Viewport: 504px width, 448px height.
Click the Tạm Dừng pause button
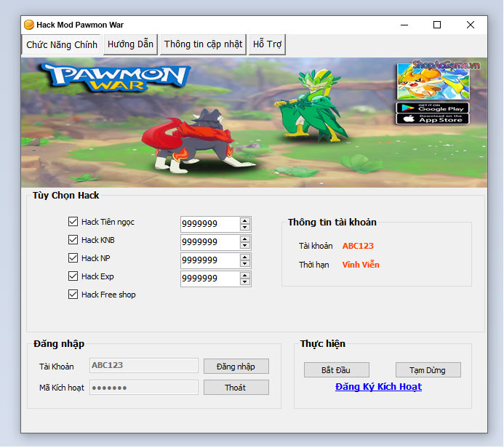coord(428,370)
